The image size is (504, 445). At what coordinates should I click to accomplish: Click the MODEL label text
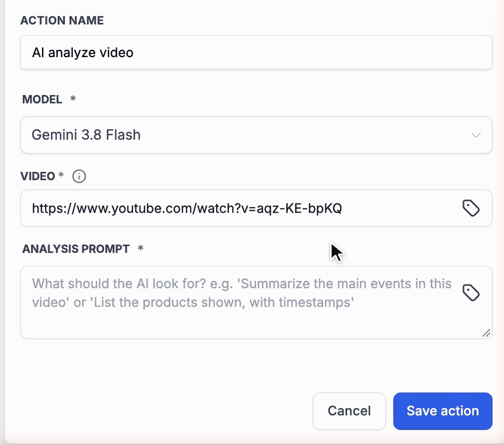coord(42,99)
